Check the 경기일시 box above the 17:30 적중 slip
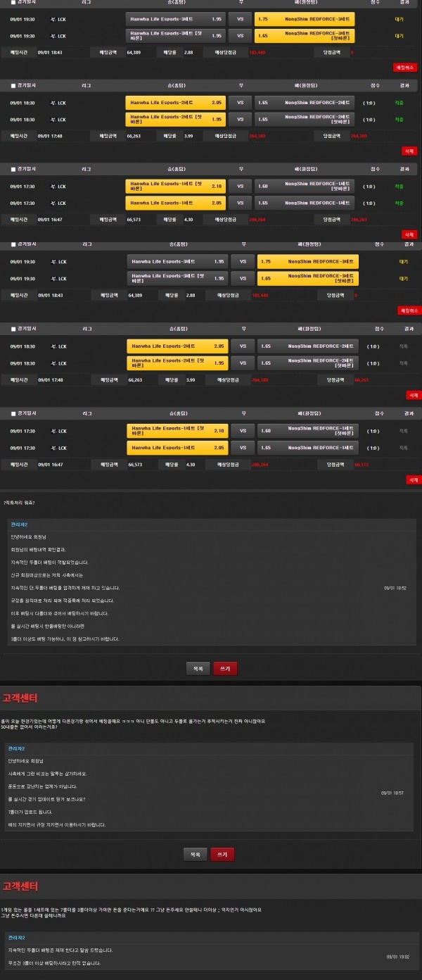 click(x=13, y=169)
